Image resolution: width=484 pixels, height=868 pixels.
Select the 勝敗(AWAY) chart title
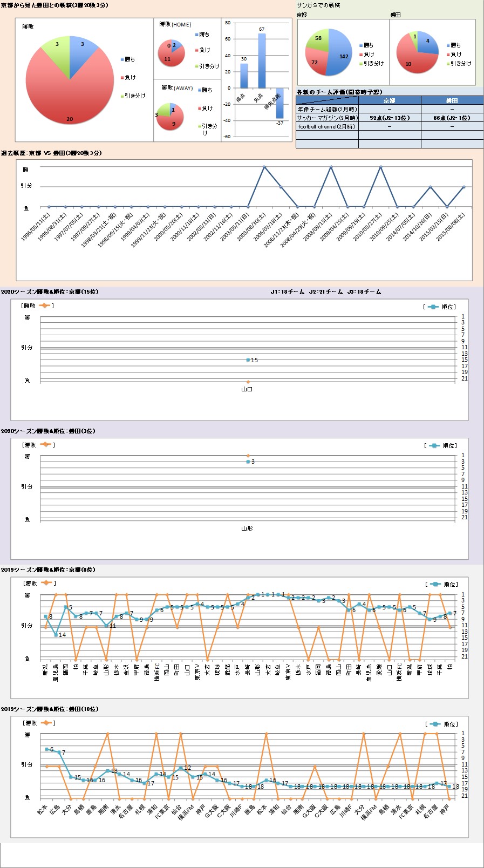click(x=177, y=88)
